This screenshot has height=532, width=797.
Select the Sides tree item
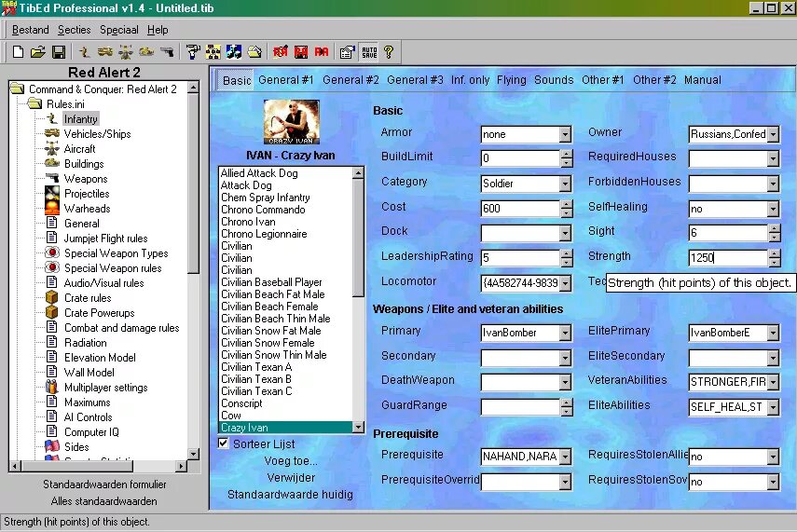coord(76,446)
